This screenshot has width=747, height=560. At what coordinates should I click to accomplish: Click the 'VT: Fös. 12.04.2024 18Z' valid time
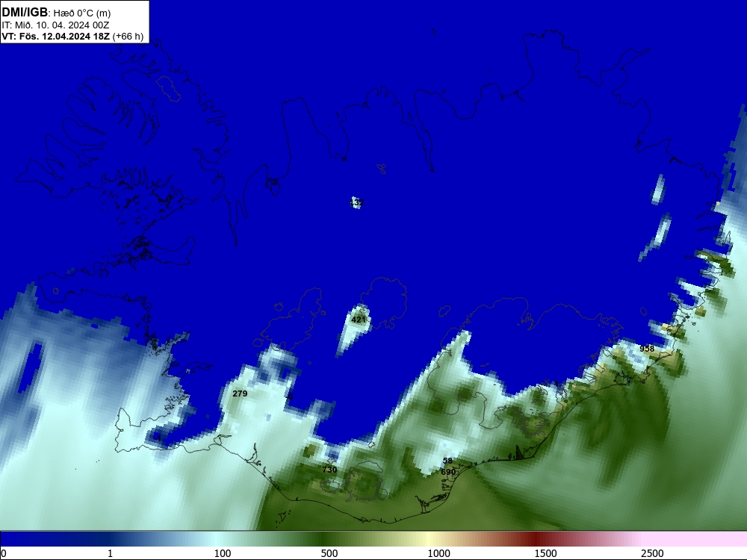pyautogui.click(x=56, y=37)
